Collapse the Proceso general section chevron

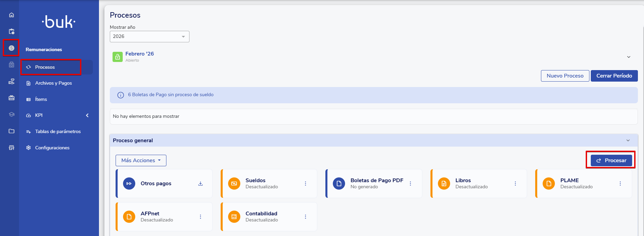[x=628, y=141]
